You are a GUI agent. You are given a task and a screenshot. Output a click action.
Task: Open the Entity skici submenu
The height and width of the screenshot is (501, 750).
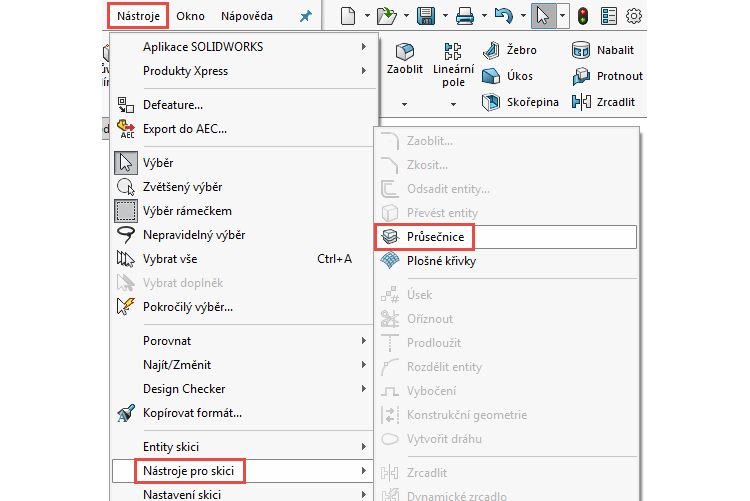click(243, 446)
